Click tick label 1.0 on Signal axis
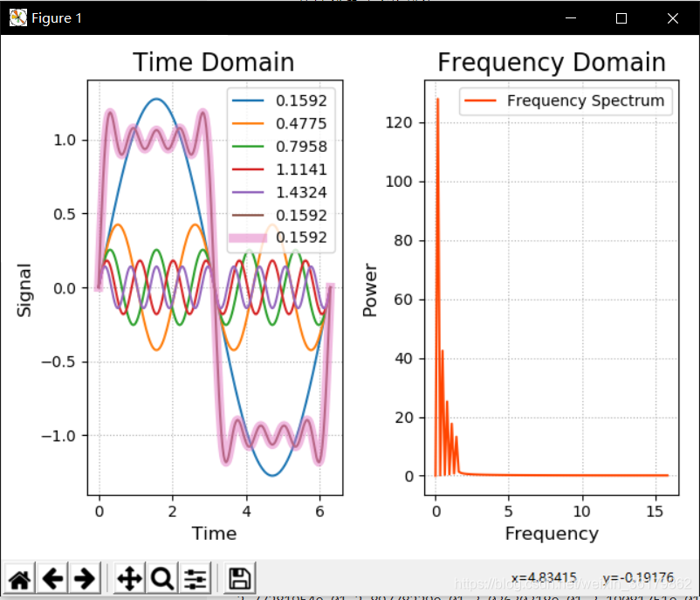Screen dimensions: 700x600 point(65,141)
